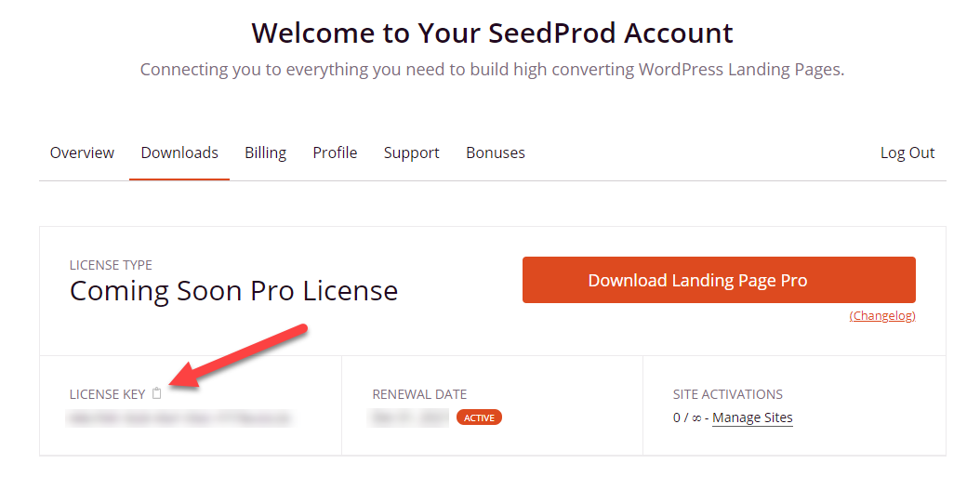Open the Overview tab
980x477 pixels.
click(82, 152)
